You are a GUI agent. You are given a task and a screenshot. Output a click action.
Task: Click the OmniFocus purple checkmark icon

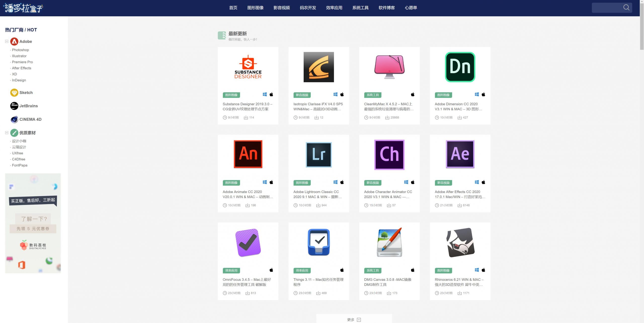248,243
